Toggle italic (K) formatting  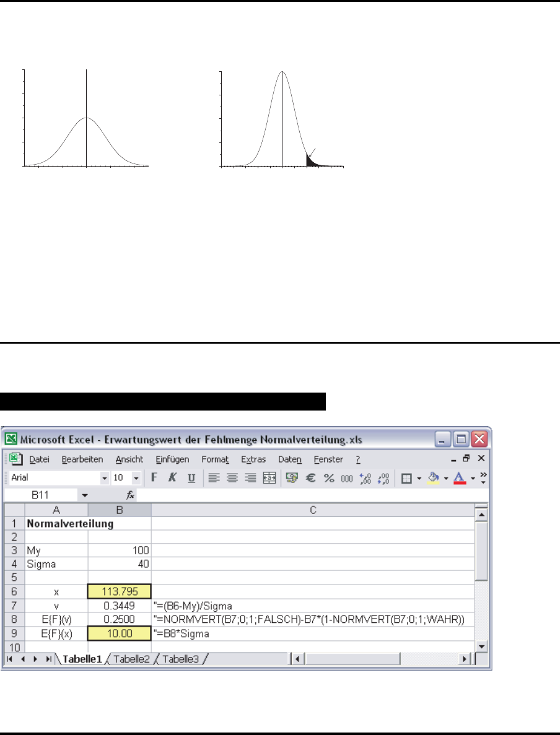pos(172,478)
